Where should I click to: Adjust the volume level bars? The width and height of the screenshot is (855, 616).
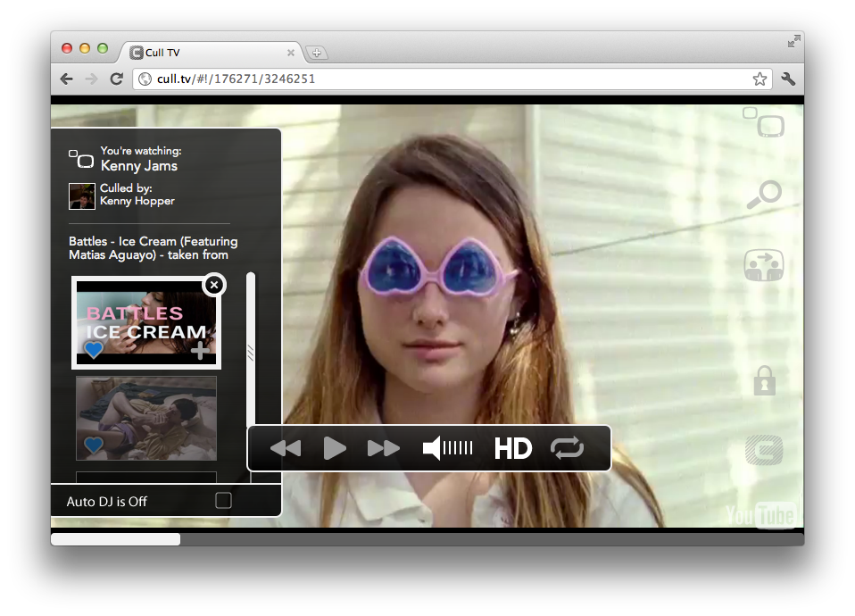point(458,448)
